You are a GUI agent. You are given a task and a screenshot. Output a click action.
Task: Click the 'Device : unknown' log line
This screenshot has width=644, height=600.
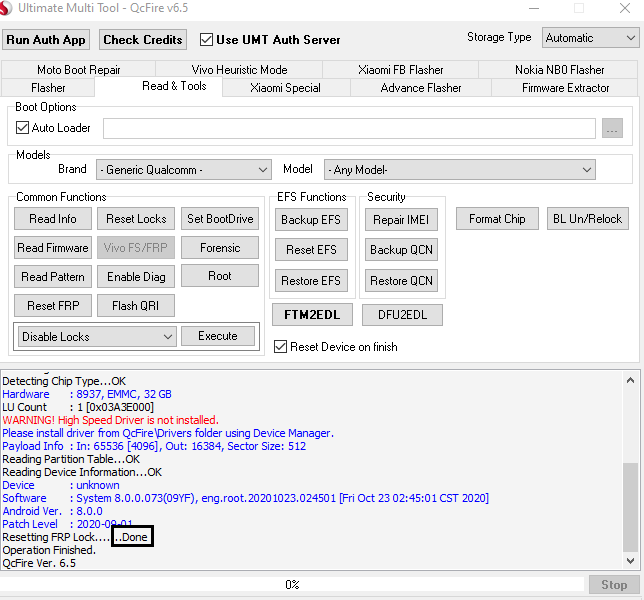61,485
